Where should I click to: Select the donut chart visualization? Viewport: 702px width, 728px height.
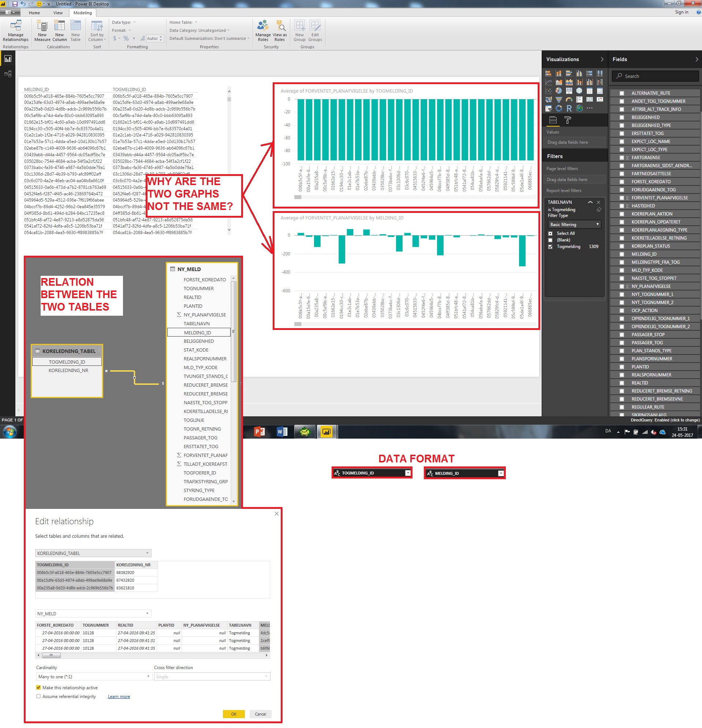559,108
